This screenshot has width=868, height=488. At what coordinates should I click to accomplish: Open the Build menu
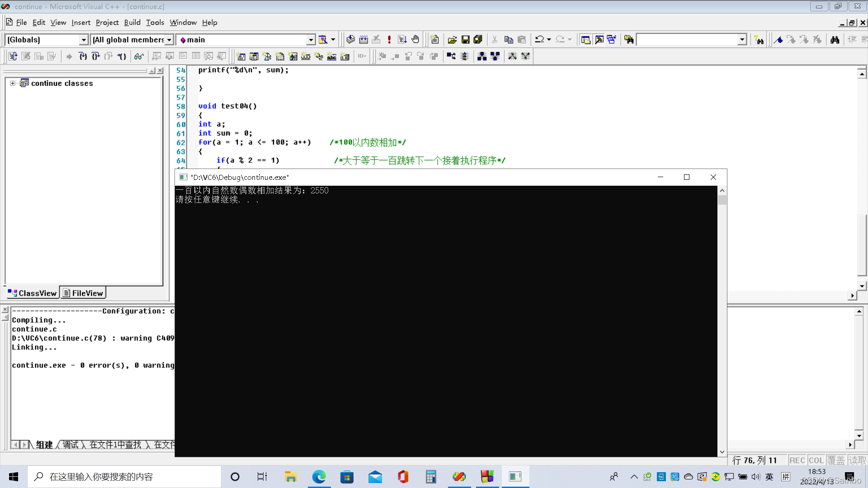(x=132, y=22)
